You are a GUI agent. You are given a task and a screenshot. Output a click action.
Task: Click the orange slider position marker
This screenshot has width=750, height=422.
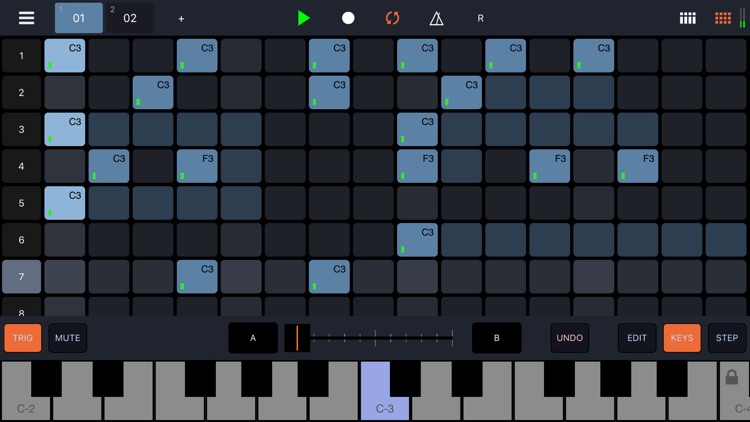click(x=297, y=338)
